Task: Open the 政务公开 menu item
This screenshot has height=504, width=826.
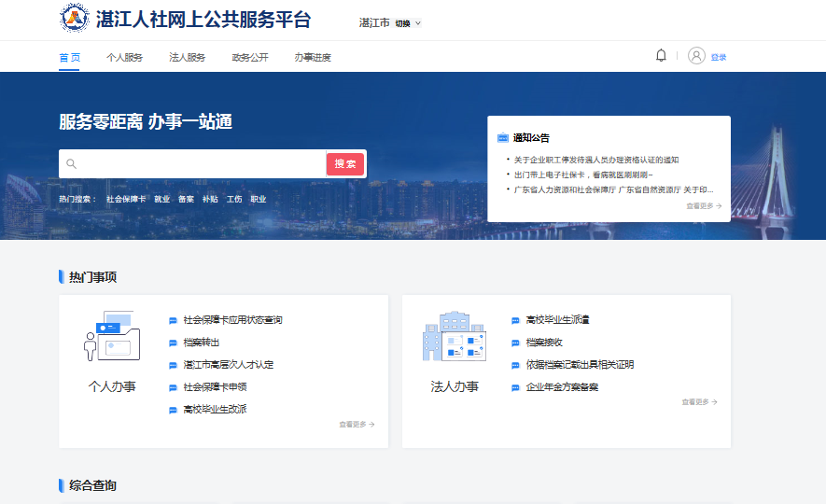Action: (250, 58)
